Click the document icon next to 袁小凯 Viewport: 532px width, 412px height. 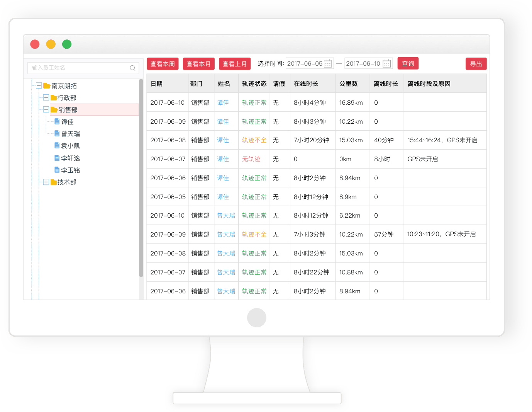[x=57, y=146]
